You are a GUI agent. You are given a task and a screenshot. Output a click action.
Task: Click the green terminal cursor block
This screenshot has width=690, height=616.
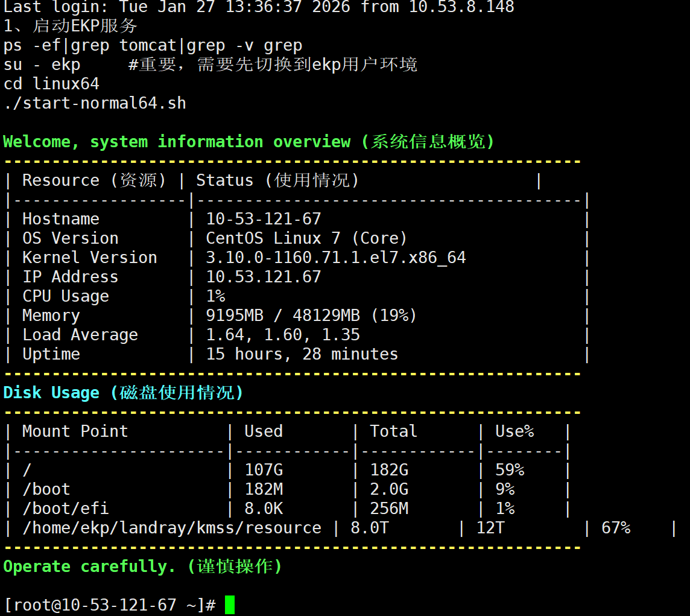pos(229,605)
